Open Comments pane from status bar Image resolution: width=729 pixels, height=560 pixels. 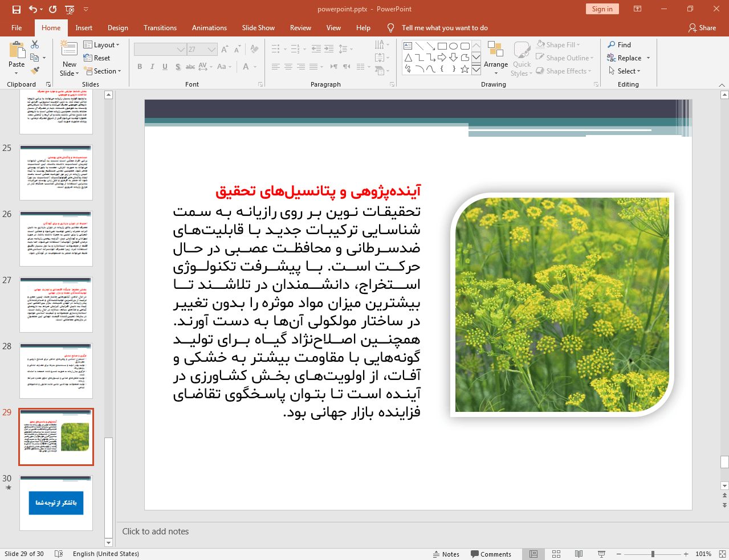click(x=491, y=554)
